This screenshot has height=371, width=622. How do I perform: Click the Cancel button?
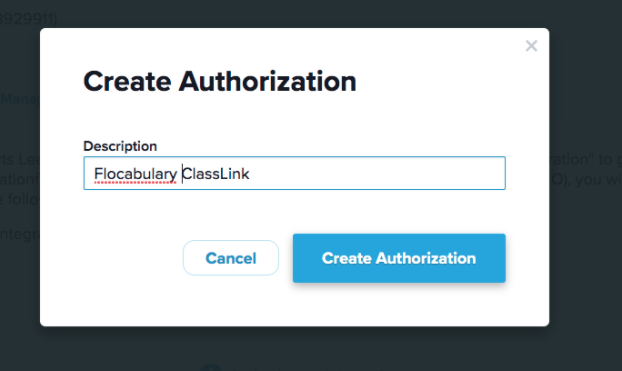(231, 258)
